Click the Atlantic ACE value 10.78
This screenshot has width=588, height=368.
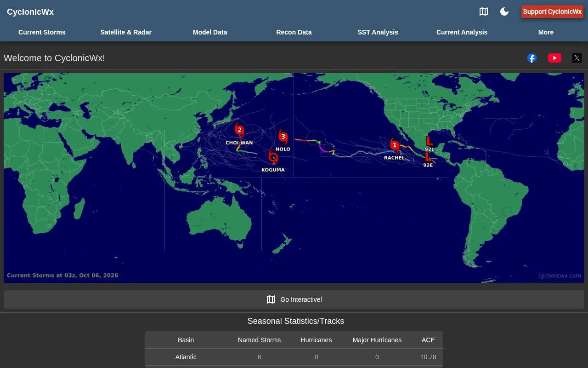point(428,357)
